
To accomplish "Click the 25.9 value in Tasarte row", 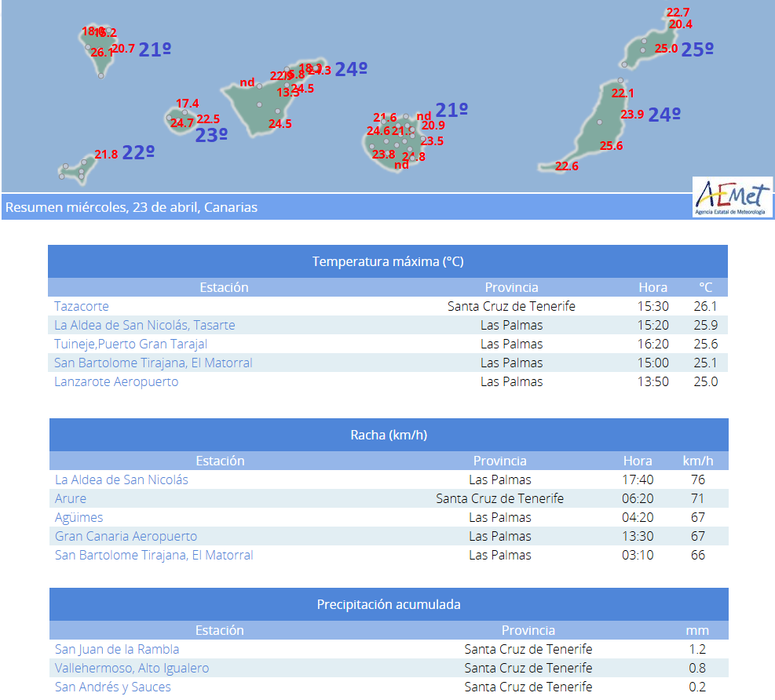I will coord(706,325).
